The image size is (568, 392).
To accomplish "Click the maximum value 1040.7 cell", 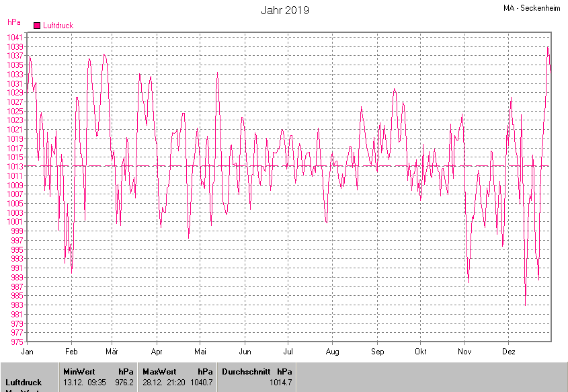I will coord(201,383).
